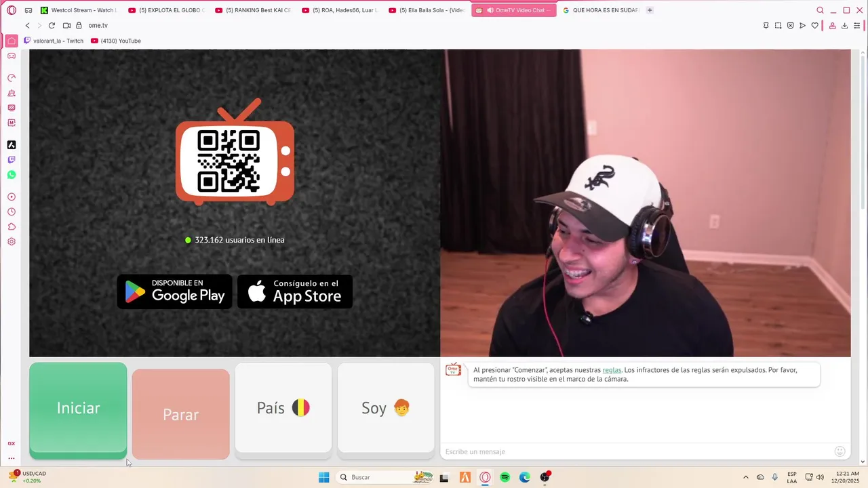Open Spotify from the taskbar
This screenshot has height=488, width=868.
click(505, 477)
